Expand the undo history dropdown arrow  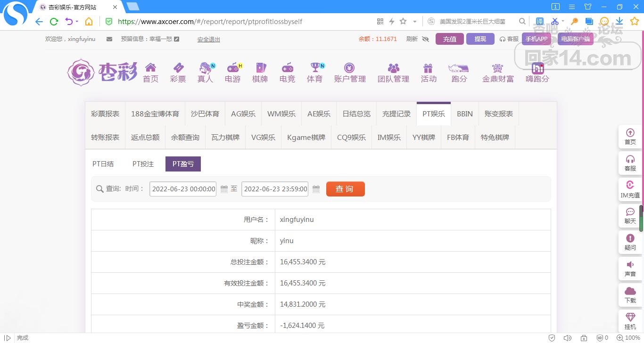(x=76, y=22)
